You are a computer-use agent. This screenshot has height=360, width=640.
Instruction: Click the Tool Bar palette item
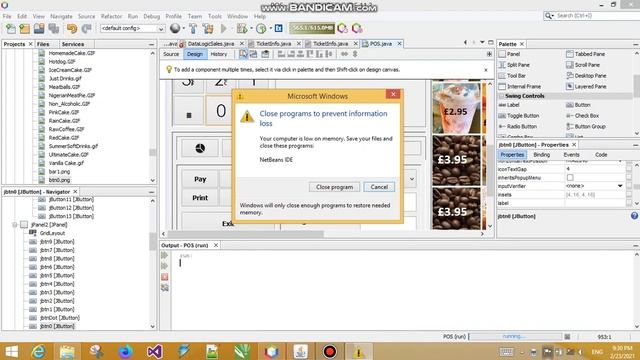(x=512, y=76)
